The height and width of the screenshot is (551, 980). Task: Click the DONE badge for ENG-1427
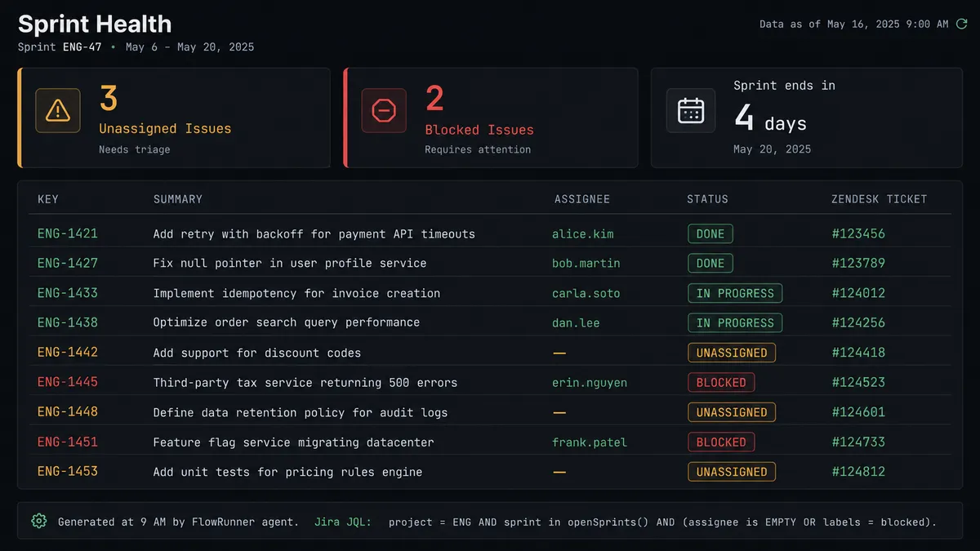coord(710,263)
